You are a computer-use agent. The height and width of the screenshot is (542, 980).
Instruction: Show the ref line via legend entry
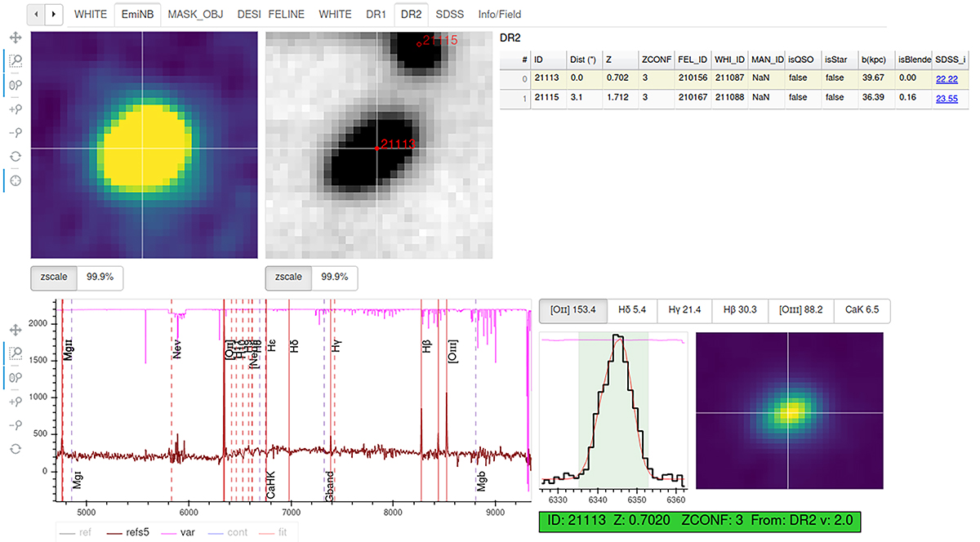(x=81, y=532)
